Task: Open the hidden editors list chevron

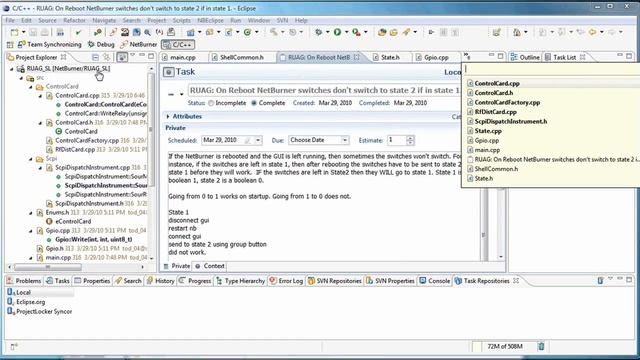Action: click(467, 56)
